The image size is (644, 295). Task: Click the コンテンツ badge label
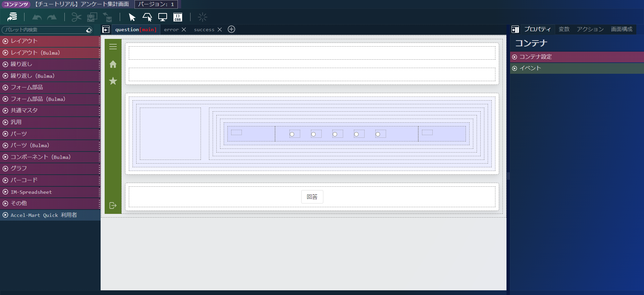coord(16,4)
